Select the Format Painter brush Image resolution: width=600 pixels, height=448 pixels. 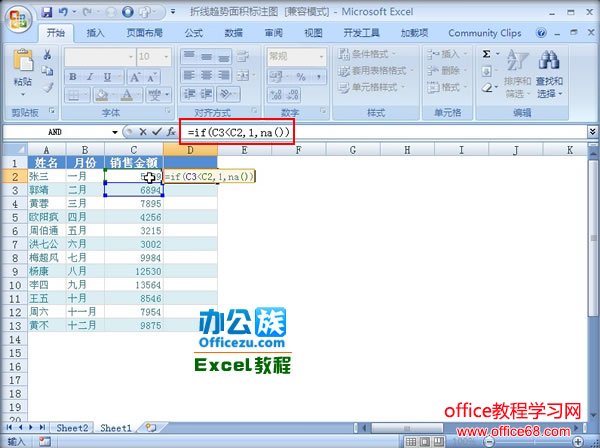coord(47,87)
